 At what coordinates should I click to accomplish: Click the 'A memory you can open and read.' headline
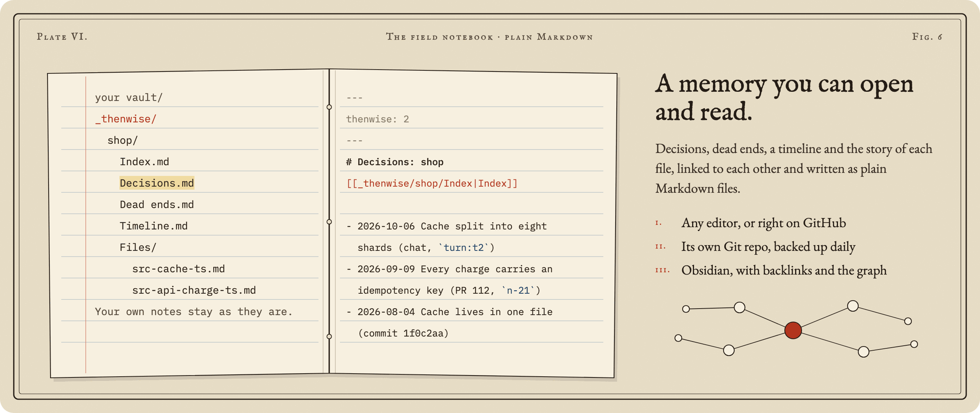click(x=784, y=98)
